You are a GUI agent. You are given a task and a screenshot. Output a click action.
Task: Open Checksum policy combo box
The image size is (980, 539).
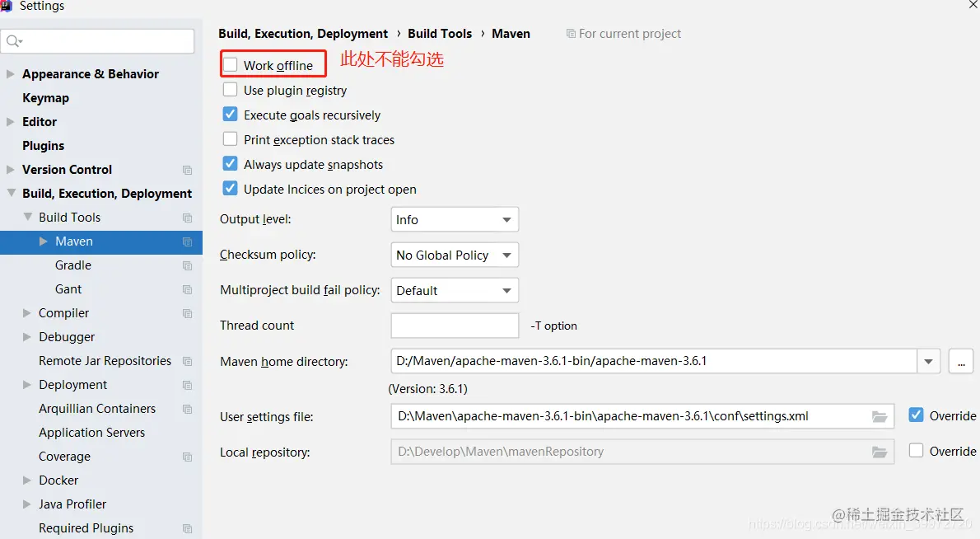(x=455, y=255)
